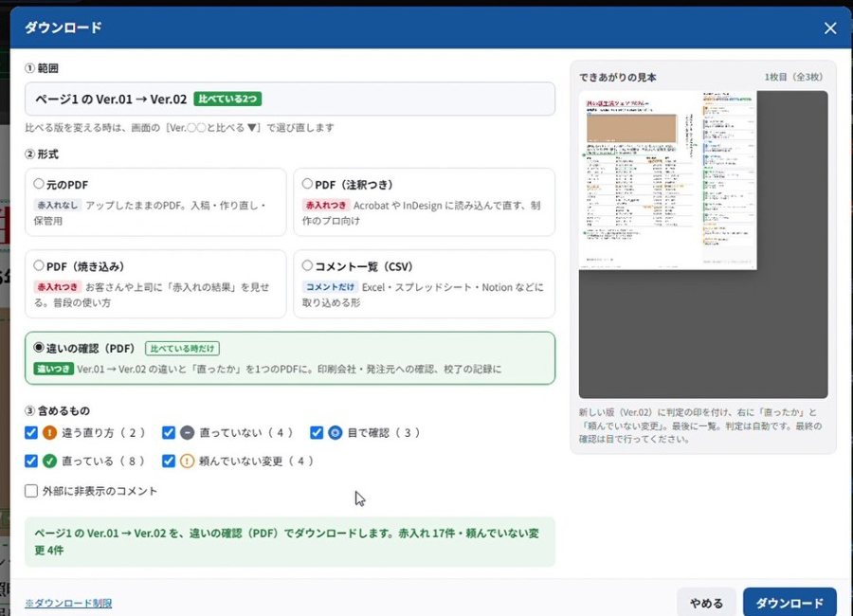Image resolution: width=853 pixels, height=616 pixels.
Task: Click the 赤入れなし tag under 元のPDF
Action: pos(57,205)
